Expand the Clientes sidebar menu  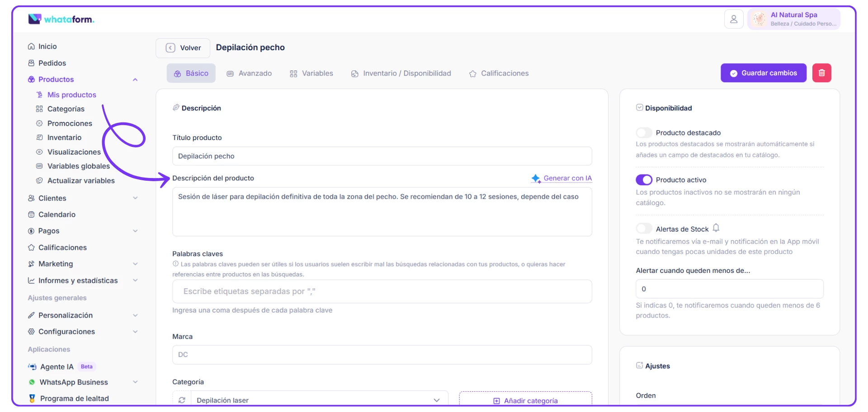[135, 198]
